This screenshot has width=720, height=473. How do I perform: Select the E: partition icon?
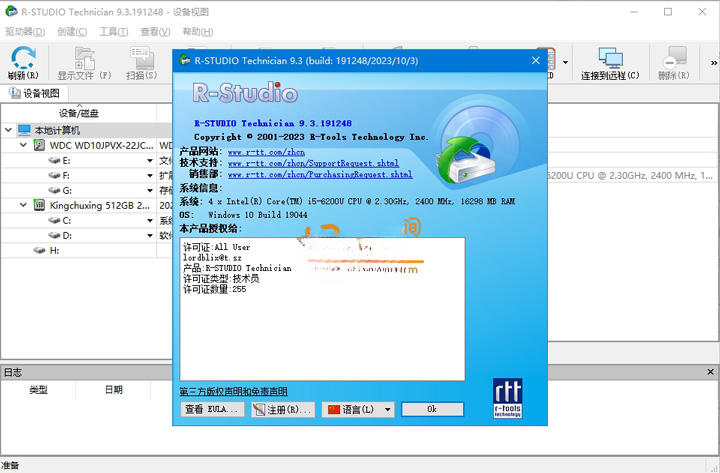pos(54,160)
